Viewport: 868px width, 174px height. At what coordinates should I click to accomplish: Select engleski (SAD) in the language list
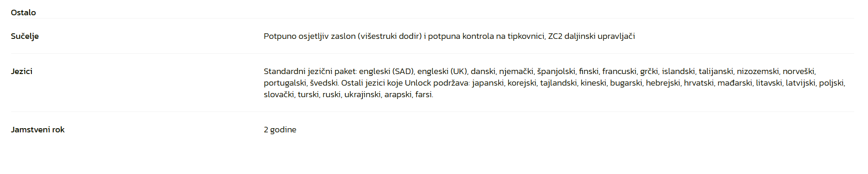point(386,71)
